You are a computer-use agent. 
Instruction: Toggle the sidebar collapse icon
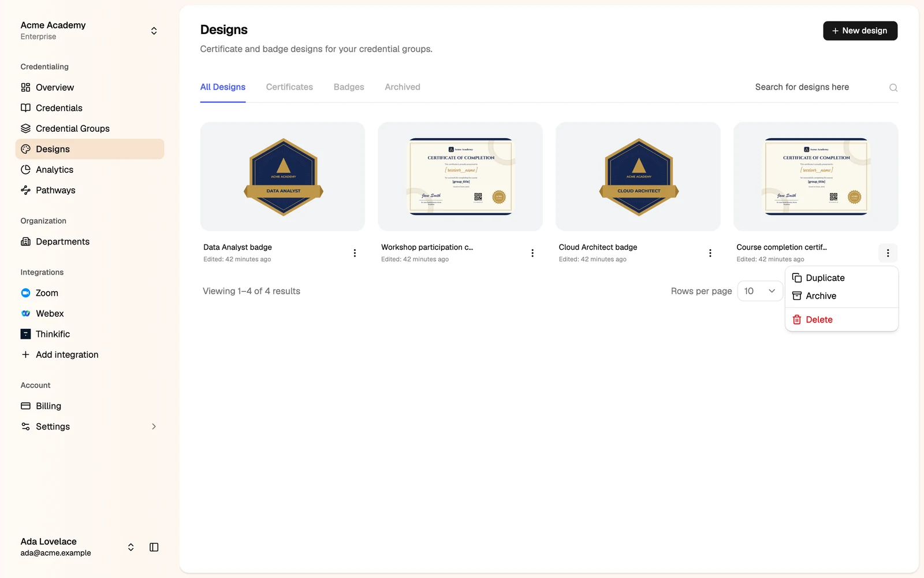[154, 547]
